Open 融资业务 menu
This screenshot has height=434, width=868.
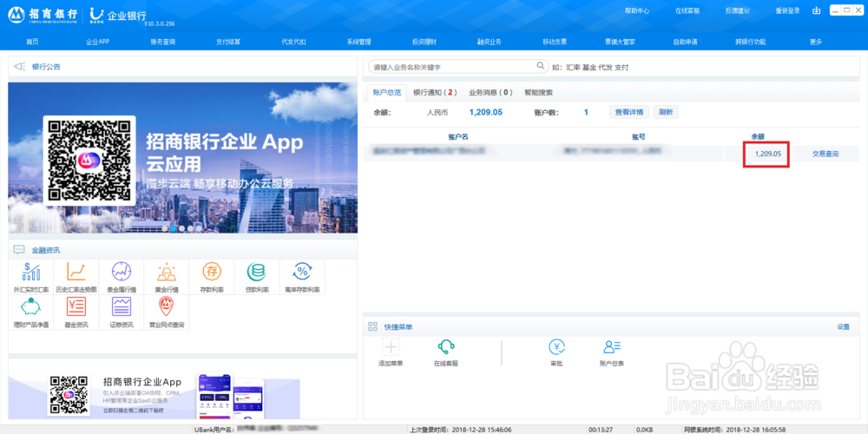(490, 42)
